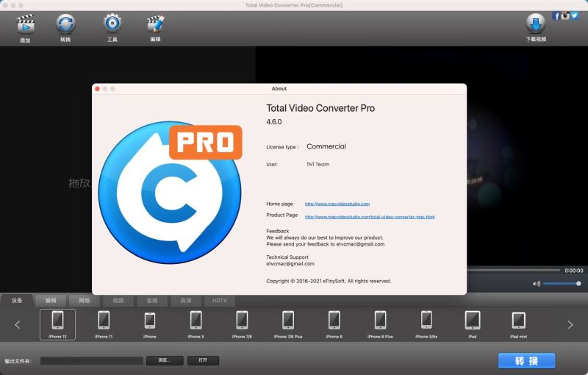588x375 pixels.
Task: Switch to the 音频 tab
Action: (152, 301)
